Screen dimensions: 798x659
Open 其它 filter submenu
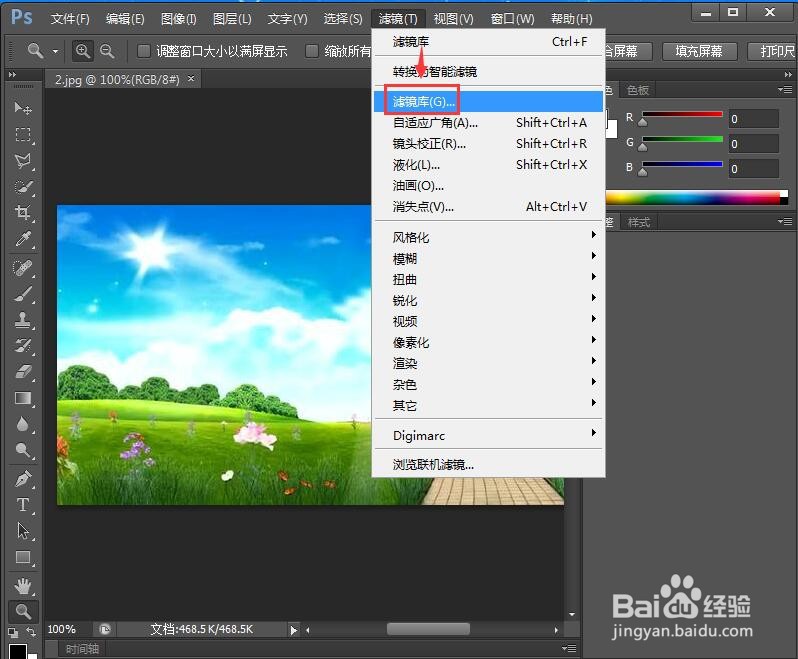pos(489,406)
